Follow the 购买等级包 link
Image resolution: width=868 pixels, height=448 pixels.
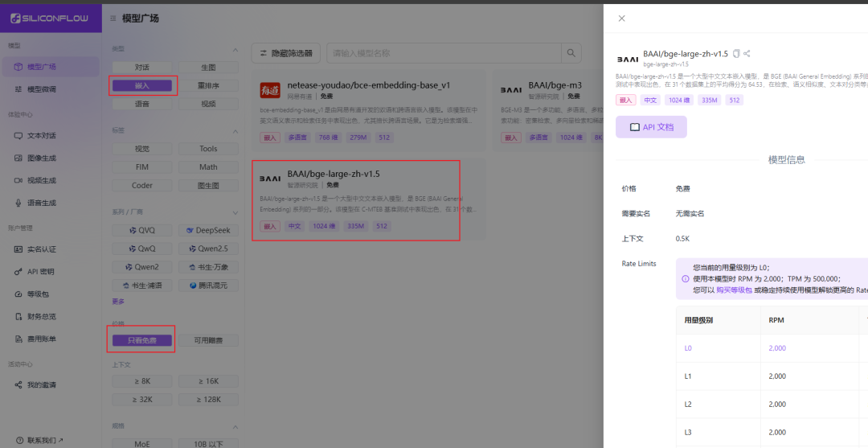click(734, 290)
